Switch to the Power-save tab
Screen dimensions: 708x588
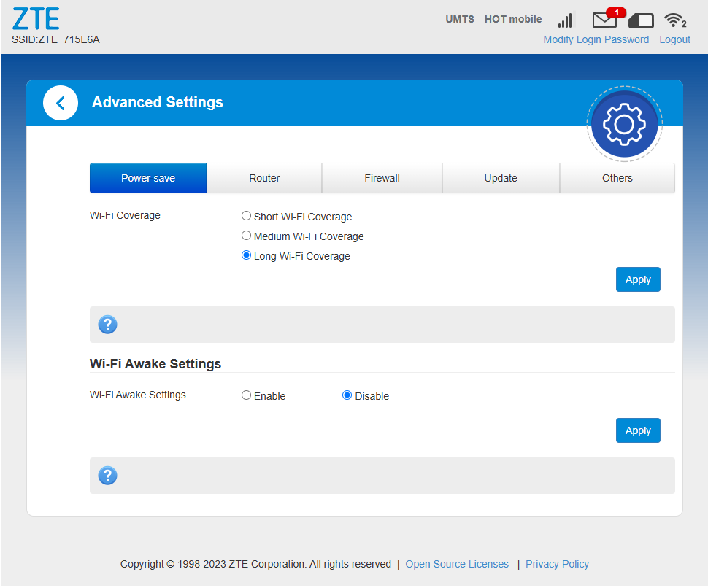[x=148, y=178]
